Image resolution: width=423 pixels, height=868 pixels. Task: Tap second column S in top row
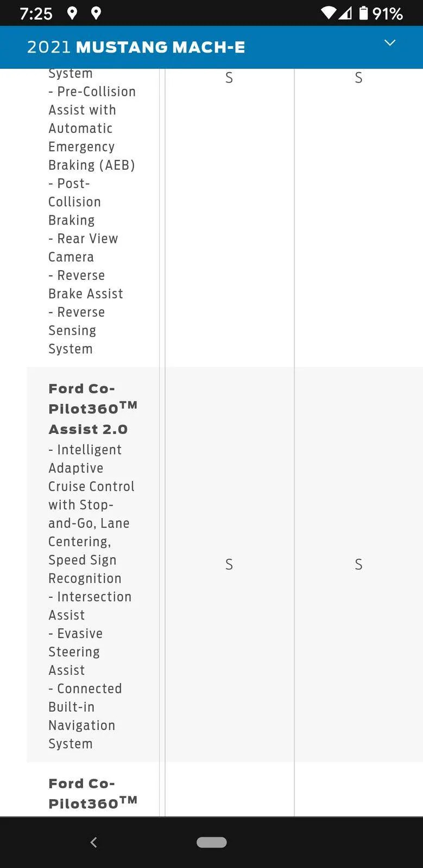click(358, 78)
